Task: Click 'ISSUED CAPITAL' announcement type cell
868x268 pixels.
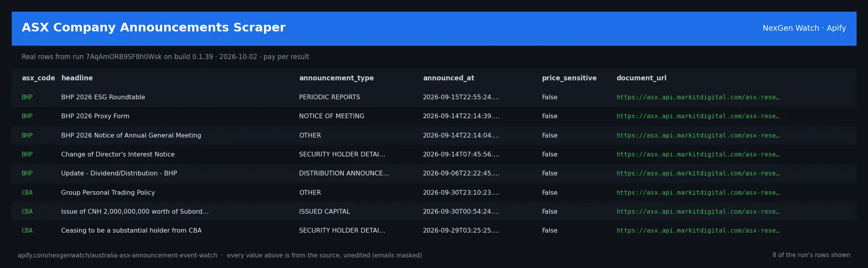Action: 325,212
